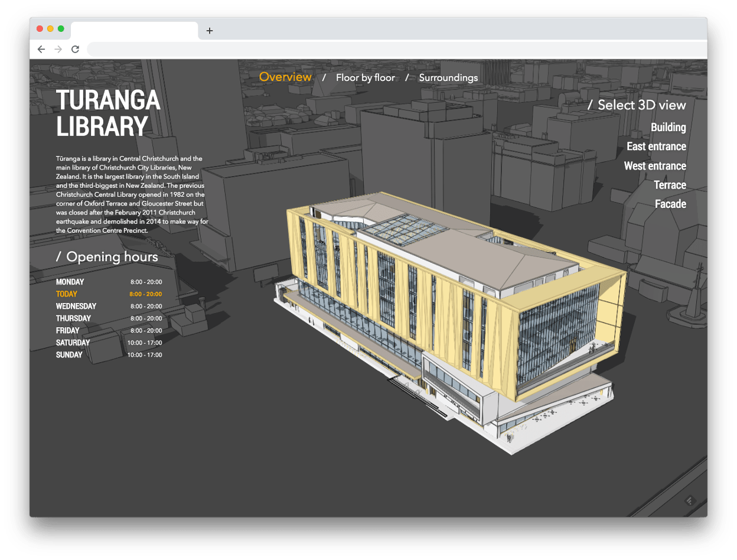Click the WEDNESDAY row label
Image resolution: width=737 pixels, height=560 pixels.
(76, 306)
